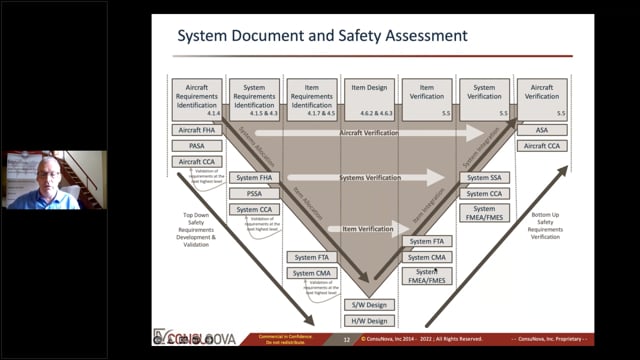
Task: Select the 'Aircraft Requirements Identification 4.1.4' box
Action: [x=197, y=100]
